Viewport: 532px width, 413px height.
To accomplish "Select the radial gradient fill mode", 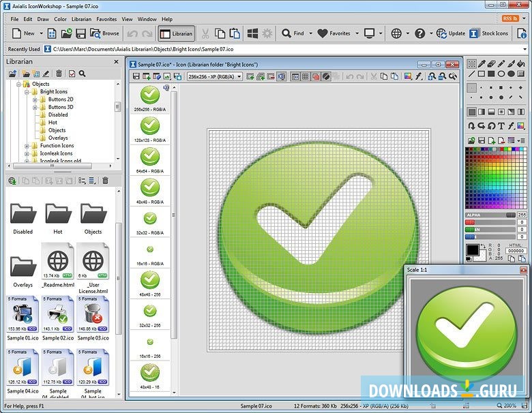I will point(501,112).
